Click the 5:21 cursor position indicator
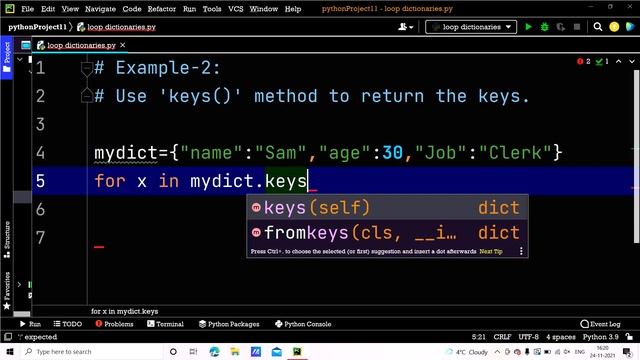Image resolution: width=640 pixels, height=360 pixels. click(x=478, y=337)
